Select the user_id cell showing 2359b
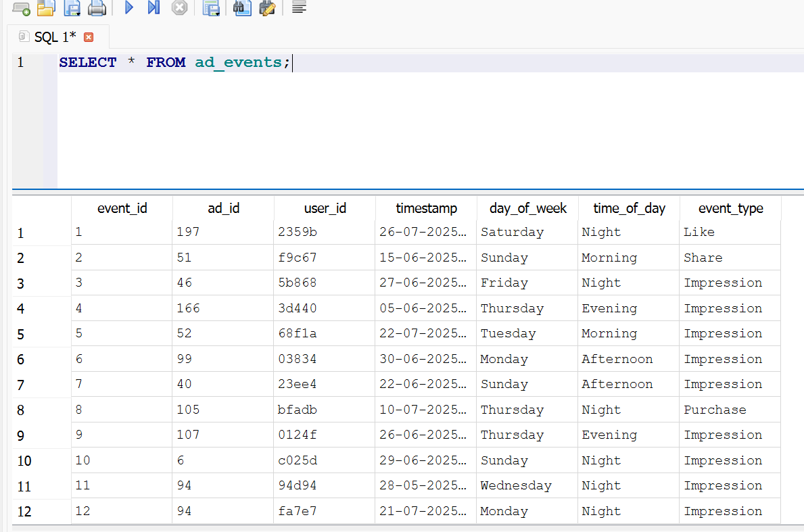Viewport: 804px width, 532px height. click(x=298, y=232)
